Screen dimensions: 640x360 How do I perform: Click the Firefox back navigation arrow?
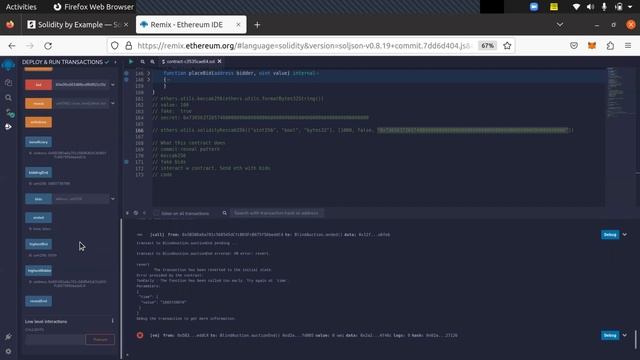(12, 46)
